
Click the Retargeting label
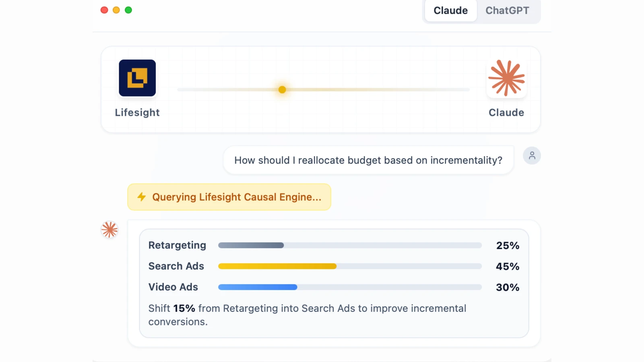177,245
